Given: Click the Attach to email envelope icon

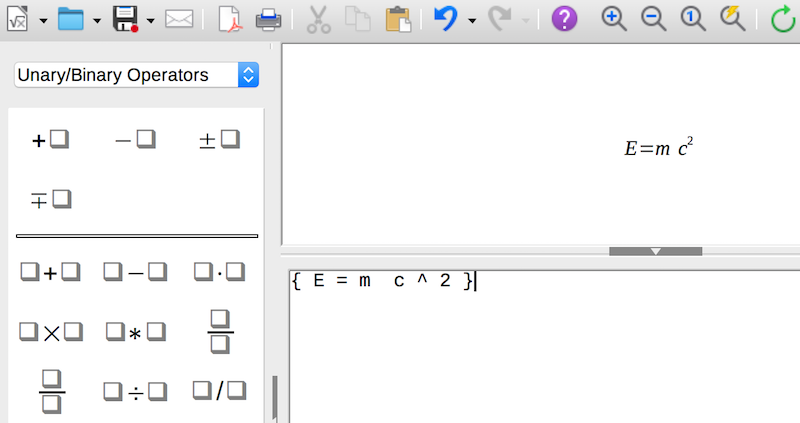Looking at the screenshot, I should (x=179, y=19).
